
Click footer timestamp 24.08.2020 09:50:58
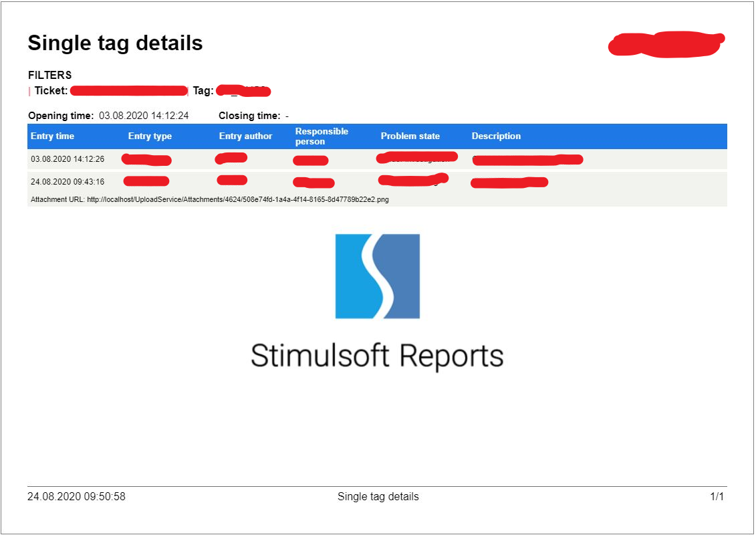click(76, 497)
